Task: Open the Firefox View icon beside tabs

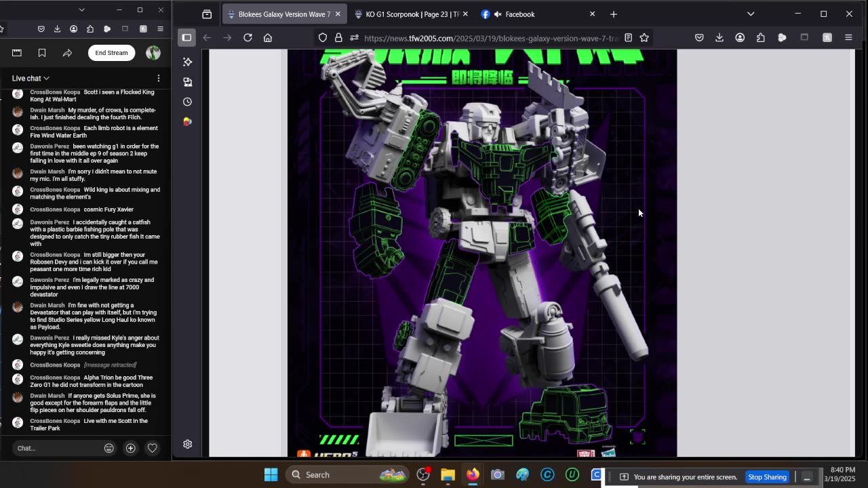Action: [207, 14]
